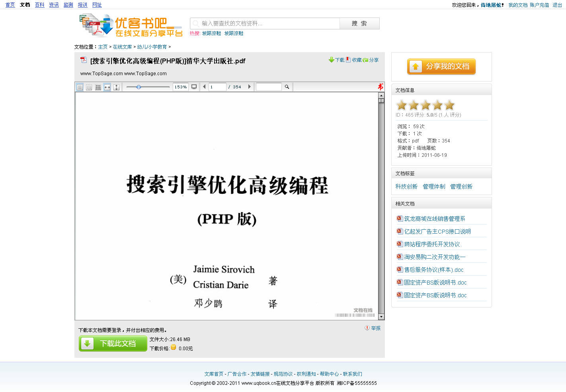Click footer link 联系我们
This screenshot has width=566, height=392.
point(353,374)
